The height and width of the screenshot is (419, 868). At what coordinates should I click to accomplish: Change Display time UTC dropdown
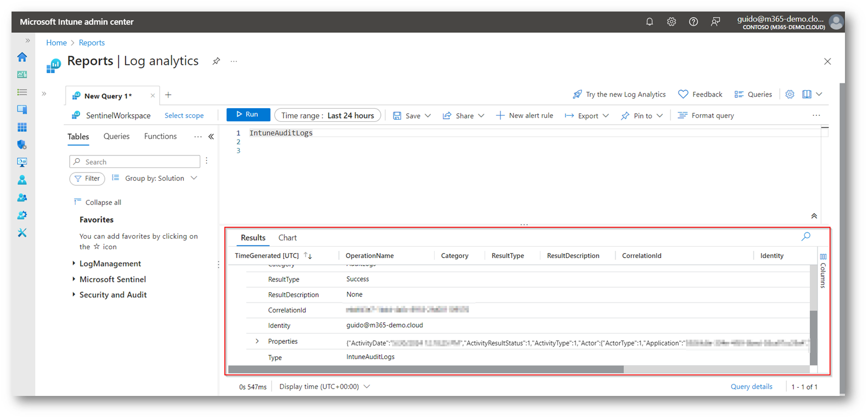(324, 387)
